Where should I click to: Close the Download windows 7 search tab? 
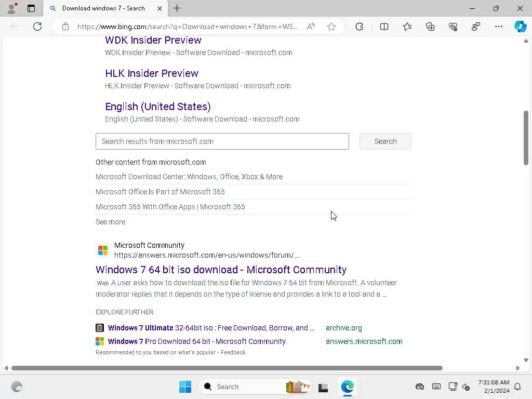pyautogui.click(x=159, y=8)
